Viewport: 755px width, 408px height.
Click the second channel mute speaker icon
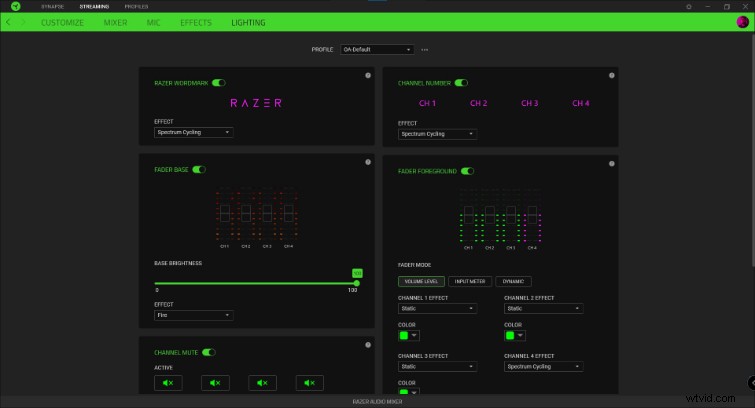point(215,383)
